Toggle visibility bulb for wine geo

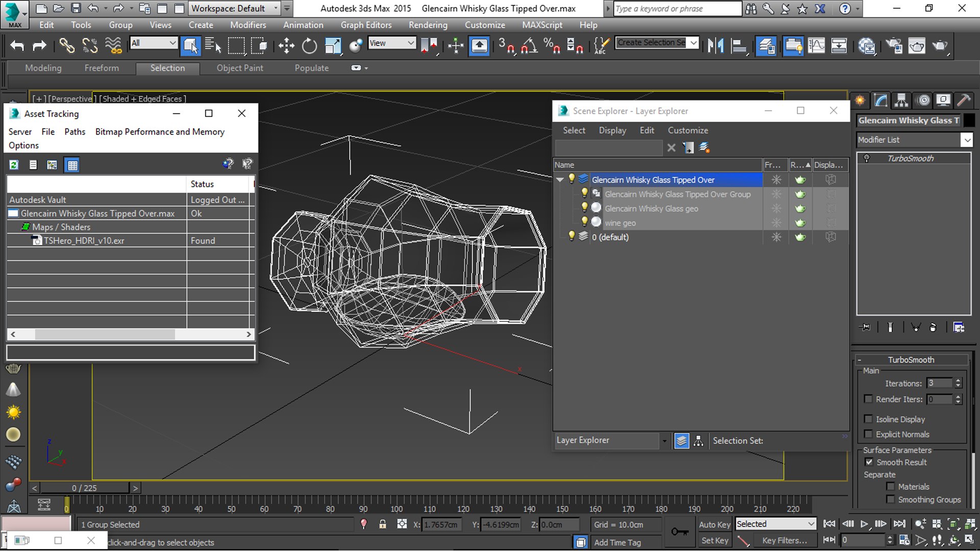click(x=584, y=222)
